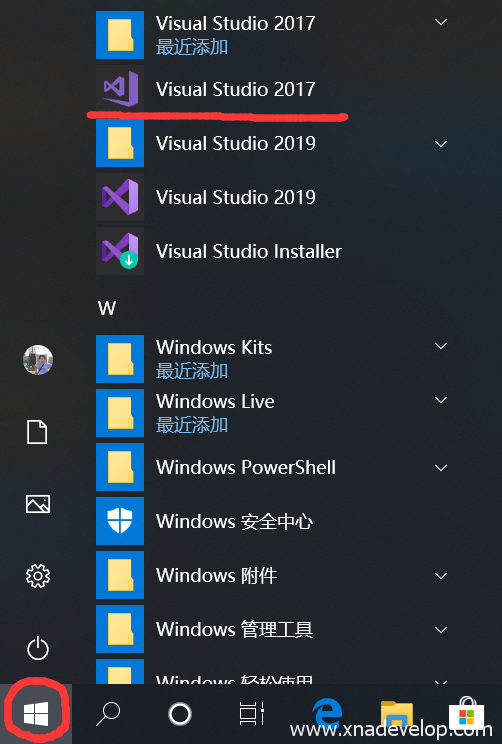Viewport: 502px width, 744px height.
Task: Open the Windows Live folder entry
Action: click(274, 413)
